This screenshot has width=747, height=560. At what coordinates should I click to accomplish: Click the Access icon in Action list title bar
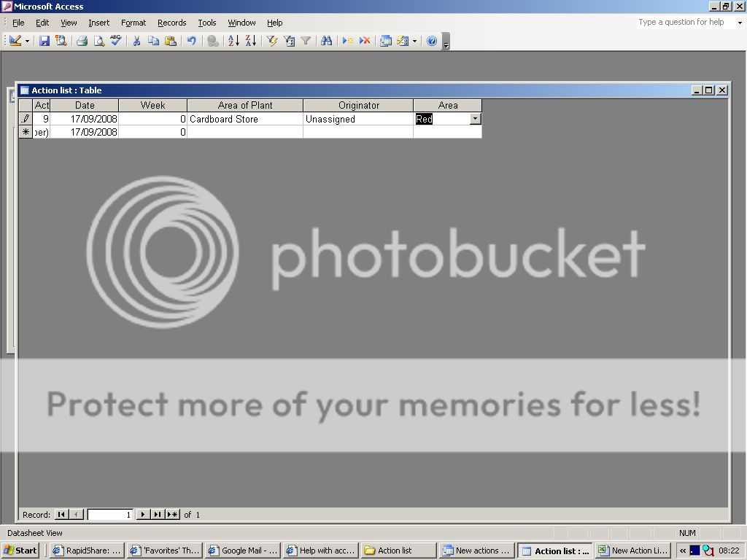click(25, 90)
